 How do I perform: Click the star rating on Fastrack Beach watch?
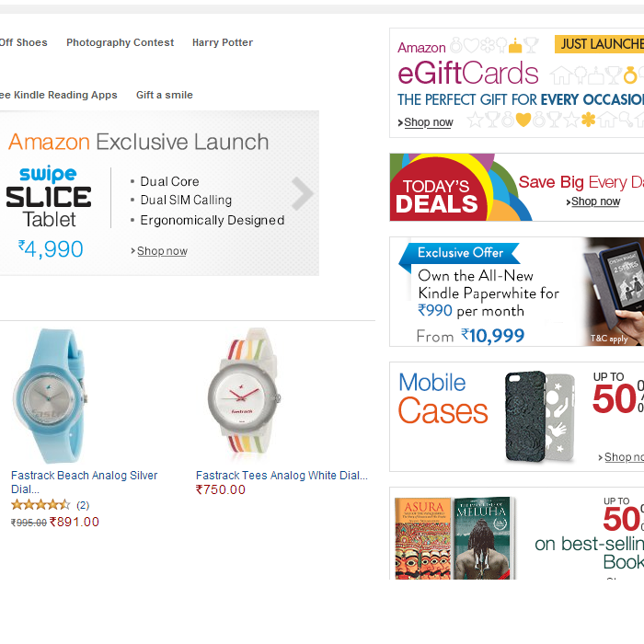pyautogui.click(x=40, y=505)
